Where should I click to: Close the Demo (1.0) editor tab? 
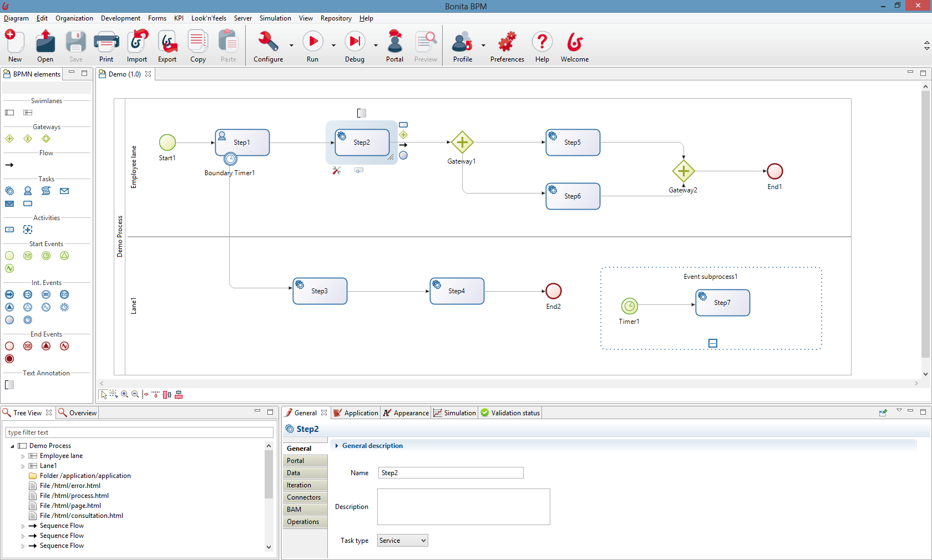pyautogui.click(x=148, y=74)
